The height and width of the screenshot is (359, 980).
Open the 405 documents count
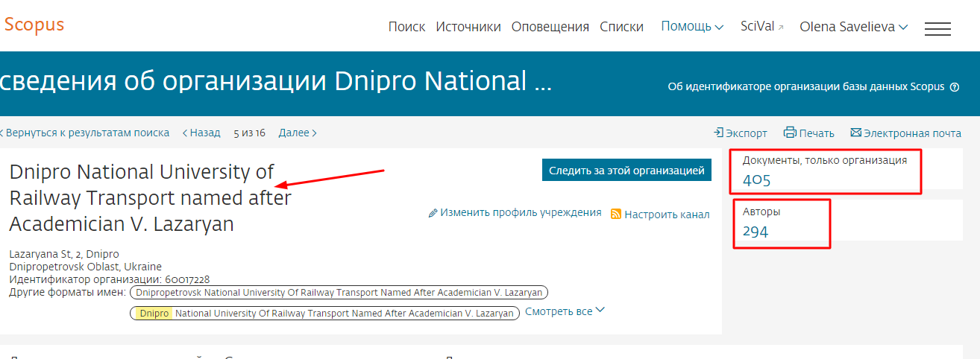pyautogui.click(x=756, y=179)
